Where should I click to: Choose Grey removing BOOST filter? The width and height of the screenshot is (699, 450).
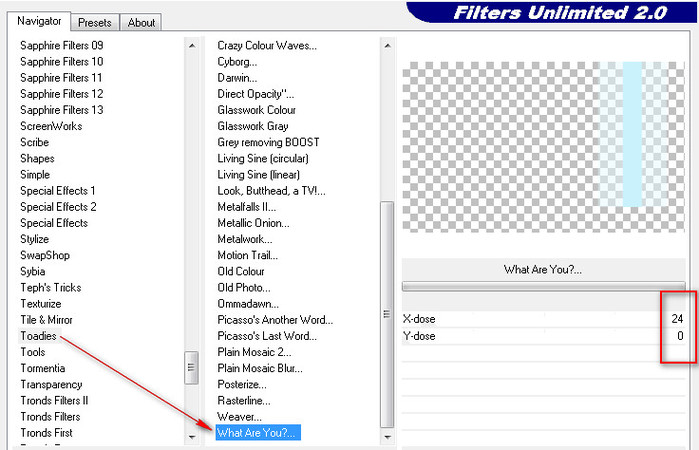tap(268, 142)
